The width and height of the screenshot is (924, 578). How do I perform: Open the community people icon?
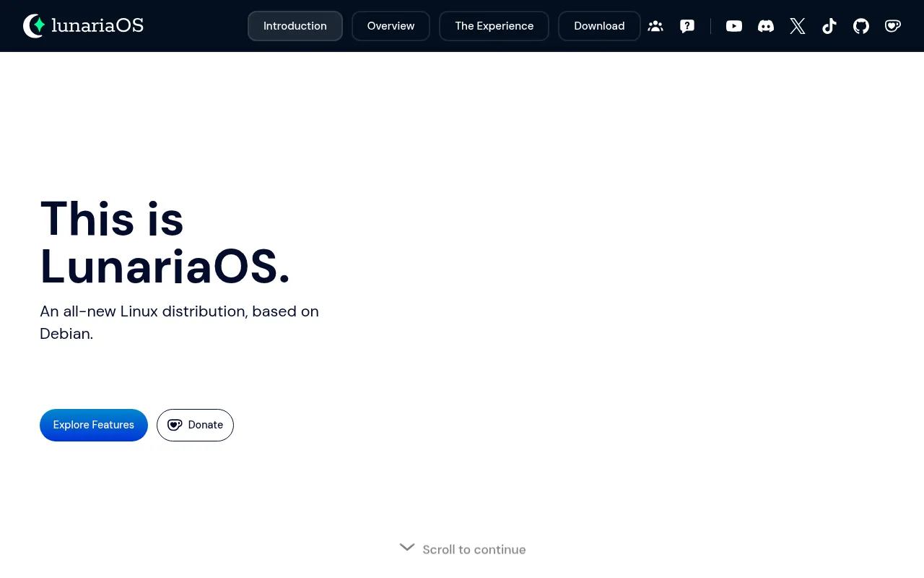[x=655, y=26]
